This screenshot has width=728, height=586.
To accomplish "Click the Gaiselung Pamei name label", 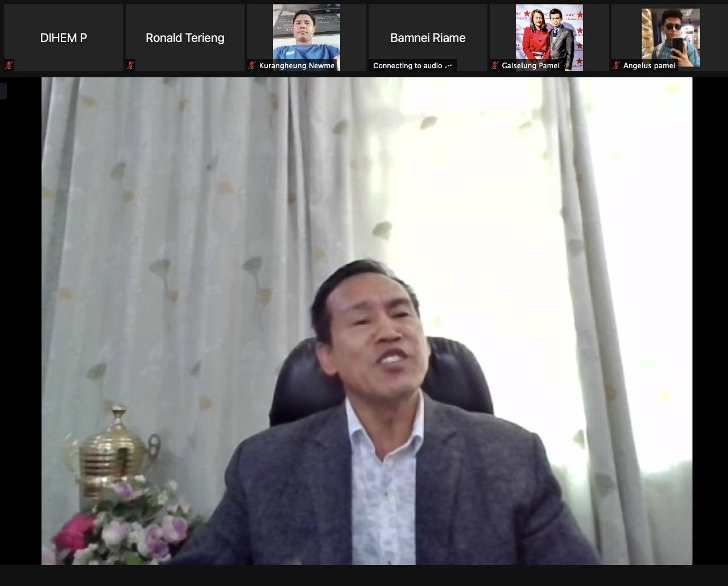I will coord(530,65).
